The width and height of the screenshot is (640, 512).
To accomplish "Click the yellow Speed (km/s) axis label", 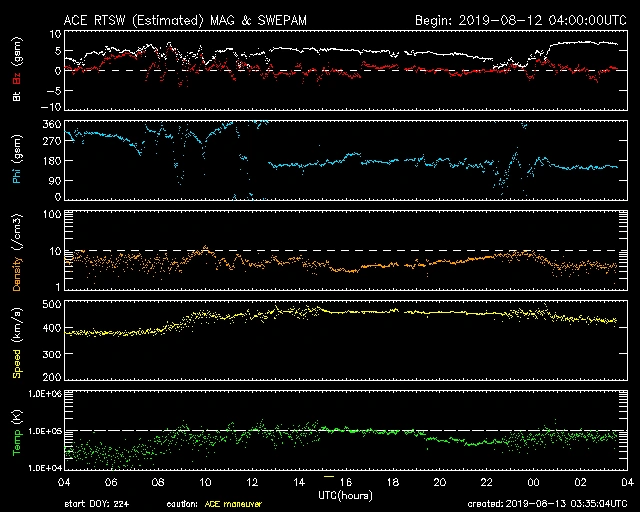I will pos(15,340).
